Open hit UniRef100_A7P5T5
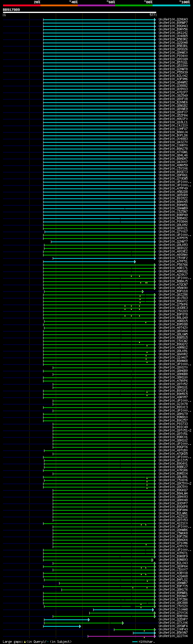This screenshot has height=644, width=193. coord(173,238)
